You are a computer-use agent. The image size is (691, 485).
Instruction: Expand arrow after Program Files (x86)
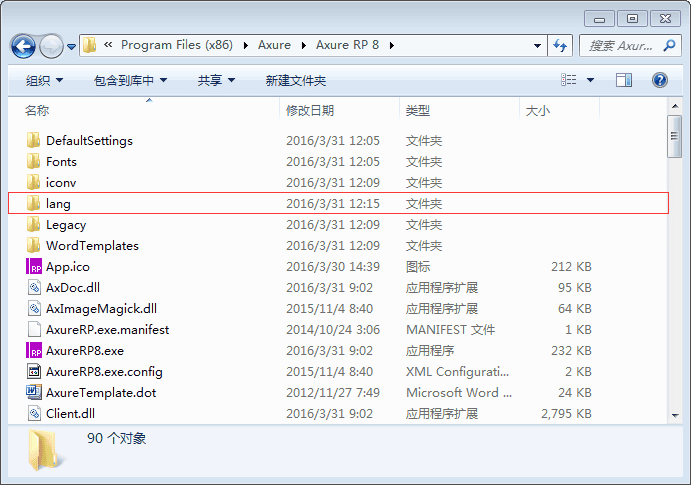(245, 45)
